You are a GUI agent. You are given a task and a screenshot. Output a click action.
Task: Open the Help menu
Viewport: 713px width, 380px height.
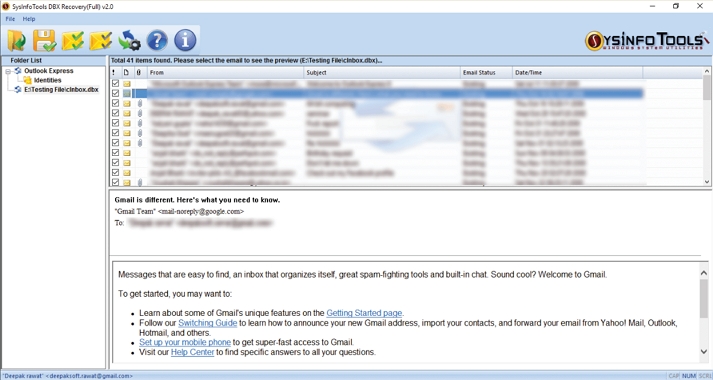pos(29,19)
